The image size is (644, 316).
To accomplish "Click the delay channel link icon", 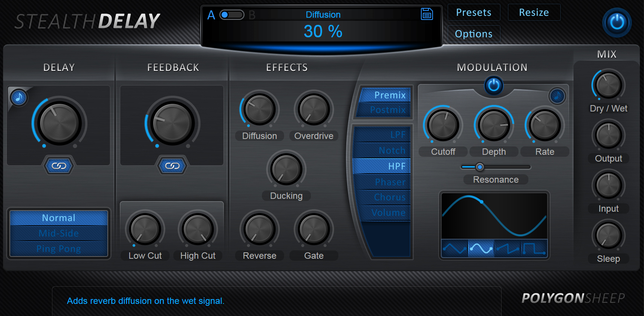I will [x=59, y=166].
